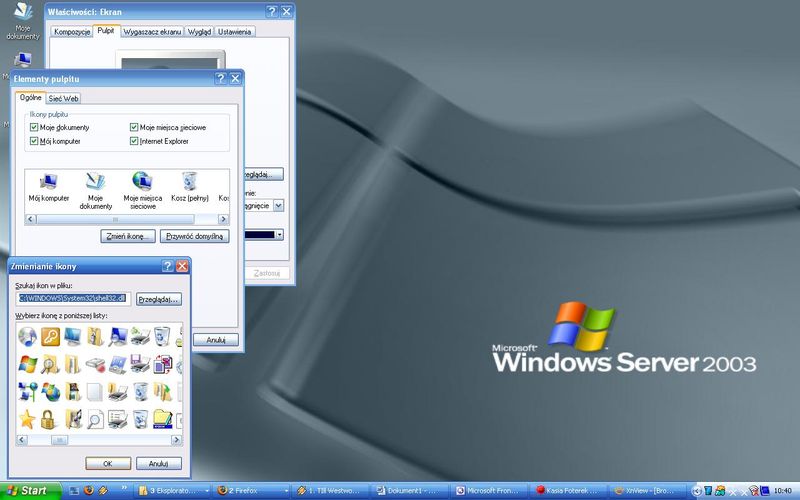Select the folder with green arrow icon
Image resolution: width=800 pixels, height=500 pixels.
tap(162, 392)
